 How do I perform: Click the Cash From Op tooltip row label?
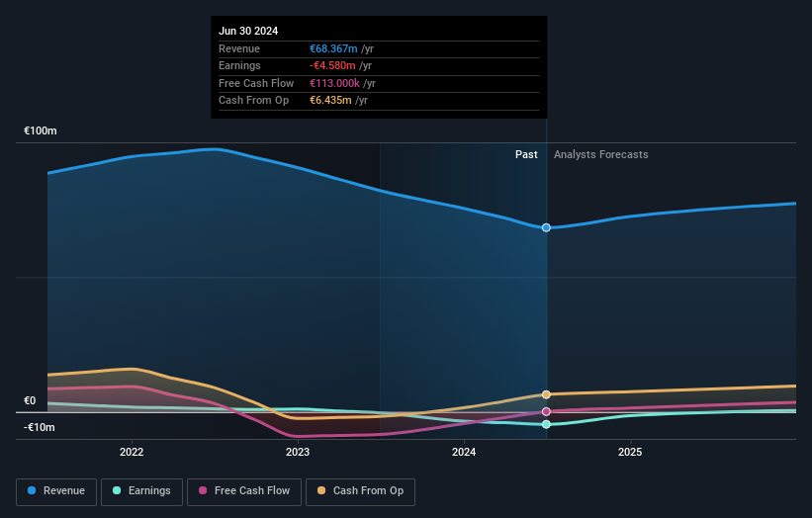[254, 101]
